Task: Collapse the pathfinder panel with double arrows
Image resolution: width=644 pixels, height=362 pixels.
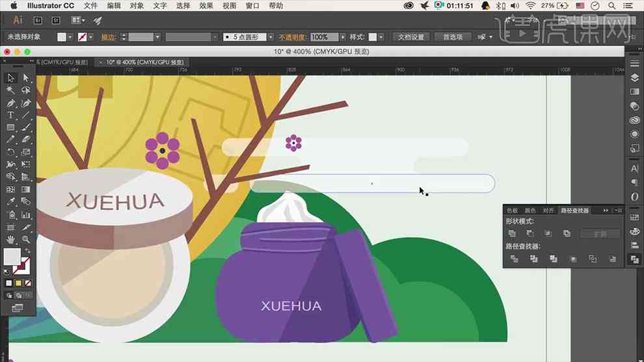Action: (606, 211)
